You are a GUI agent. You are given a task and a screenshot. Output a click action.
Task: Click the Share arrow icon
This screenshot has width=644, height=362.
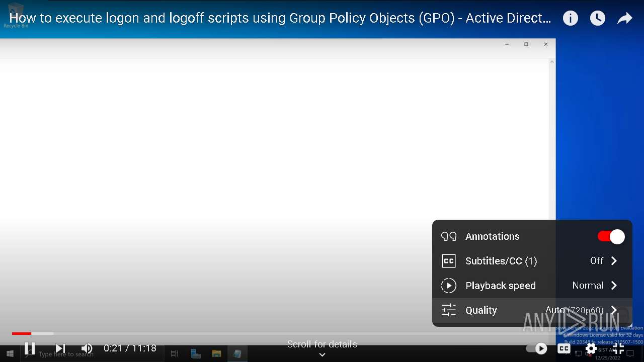tap(624, 19)
